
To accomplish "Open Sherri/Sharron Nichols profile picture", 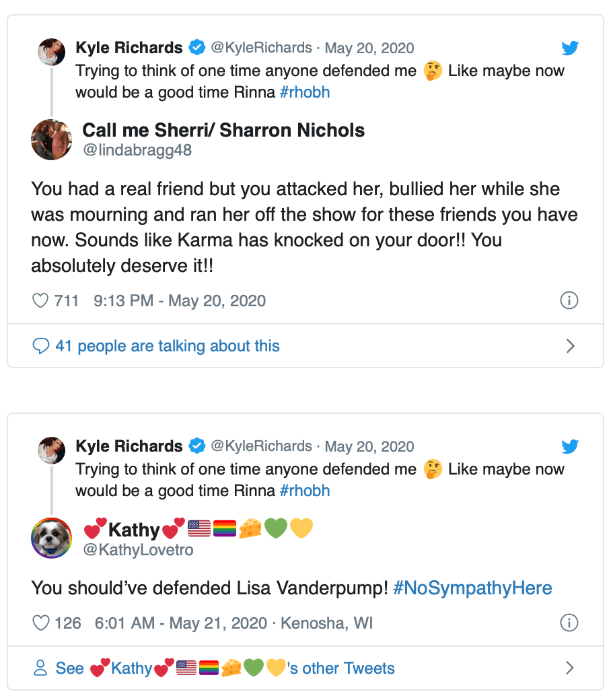I will pos(52,139).
